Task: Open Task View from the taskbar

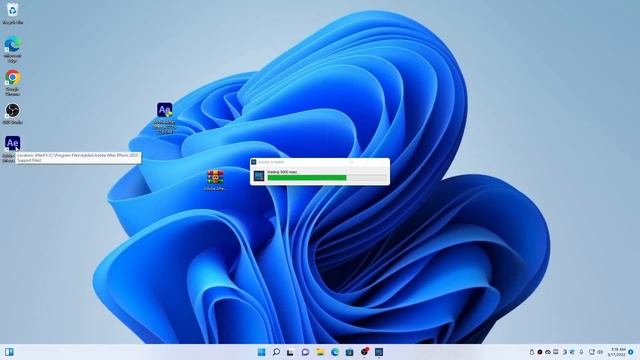Action: [x=290, y=352]
